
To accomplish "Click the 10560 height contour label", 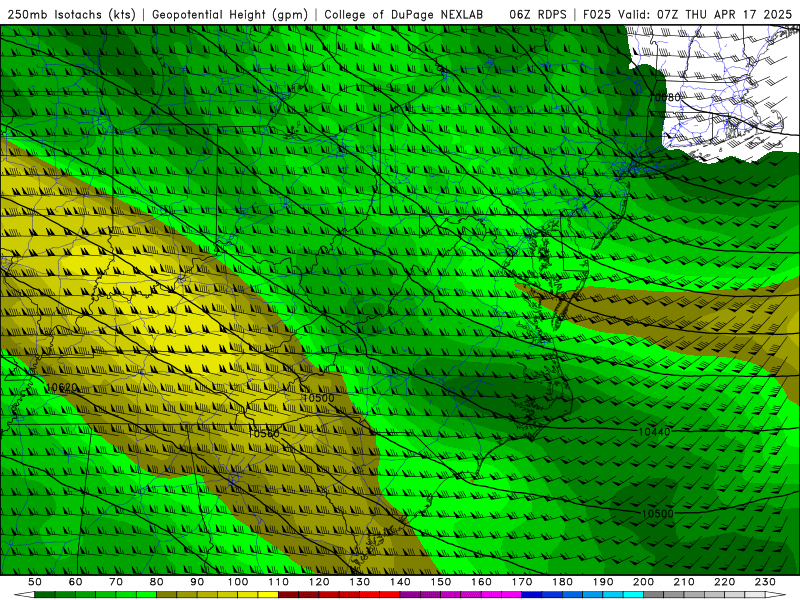I will pos(264,433).
